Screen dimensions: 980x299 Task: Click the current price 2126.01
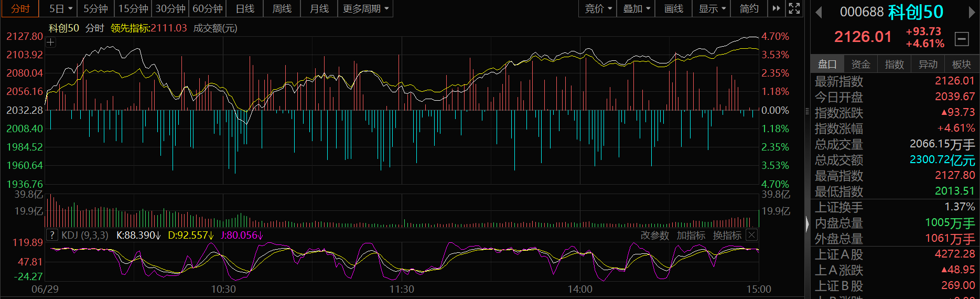(863, 37)
